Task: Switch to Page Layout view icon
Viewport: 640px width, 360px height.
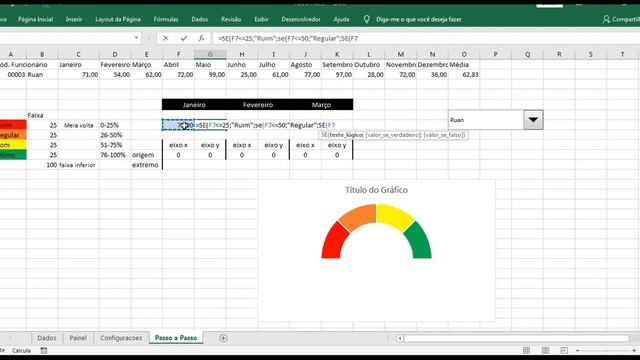Action: tap(545, 350)
